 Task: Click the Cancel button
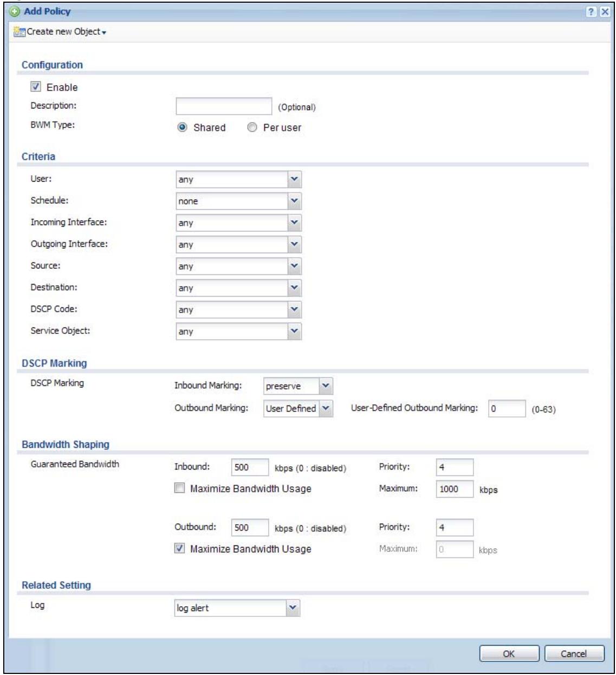[574, 654]
